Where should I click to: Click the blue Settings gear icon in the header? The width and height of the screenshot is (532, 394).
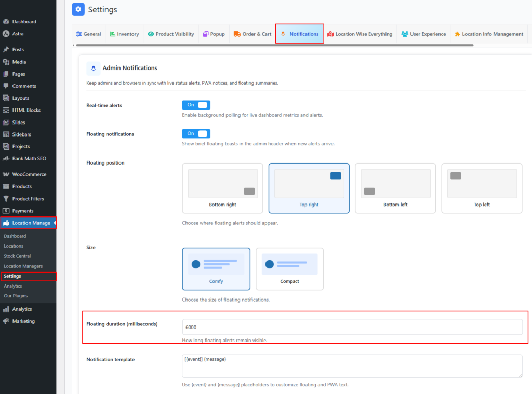coord(78,9)
